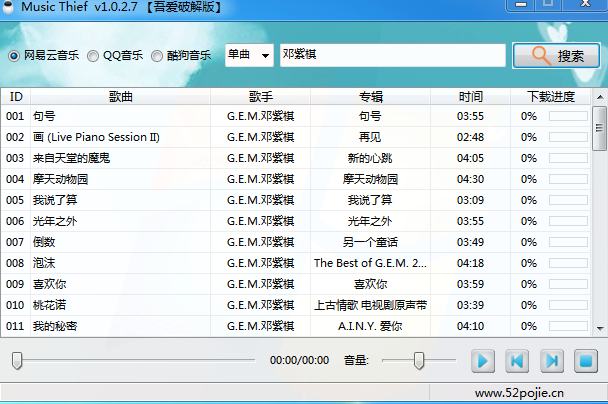Minimize the Music Thief window
This screenshot has height=404, width=608.
521,5
